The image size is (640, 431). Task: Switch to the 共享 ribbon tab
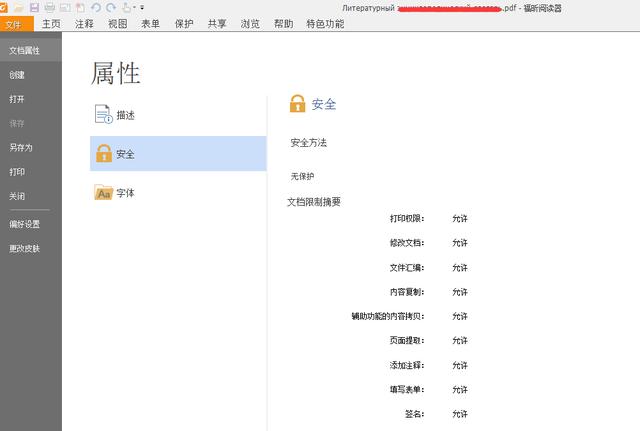(x=217, y=24)
